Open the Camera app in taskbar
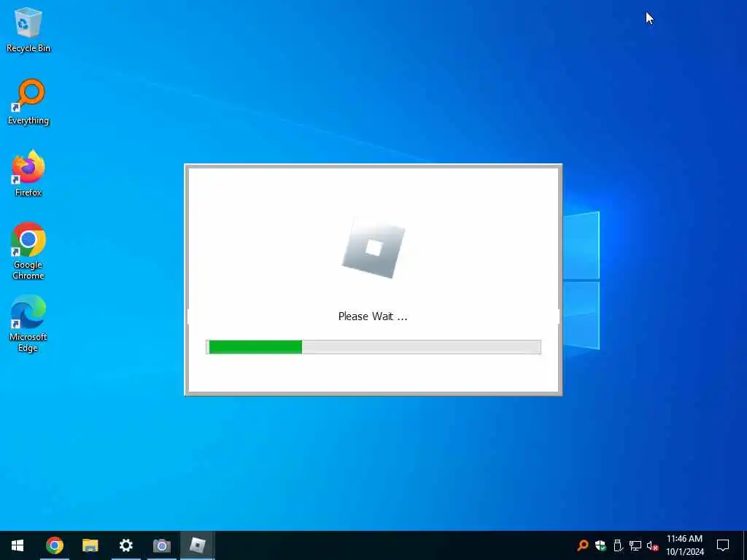The height and width of the screenshot is (560, 747). pyautogui.click(x=161, y=545)
